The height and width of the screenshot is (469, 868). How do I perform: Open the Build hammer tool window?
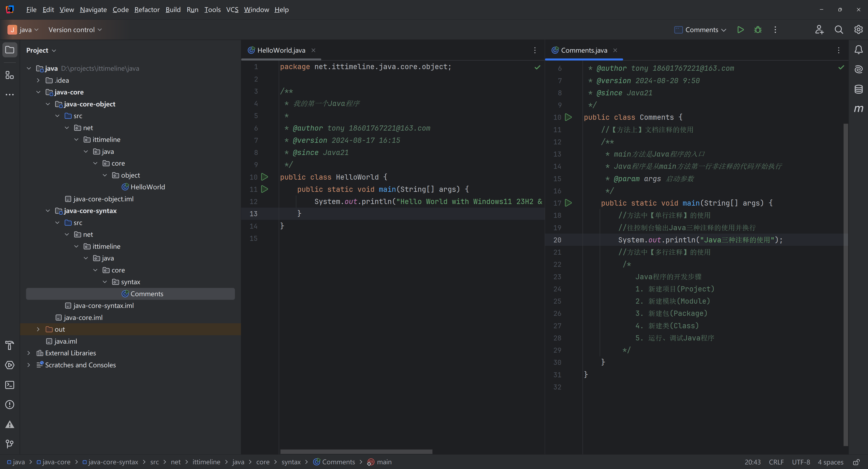pos(10,345)
